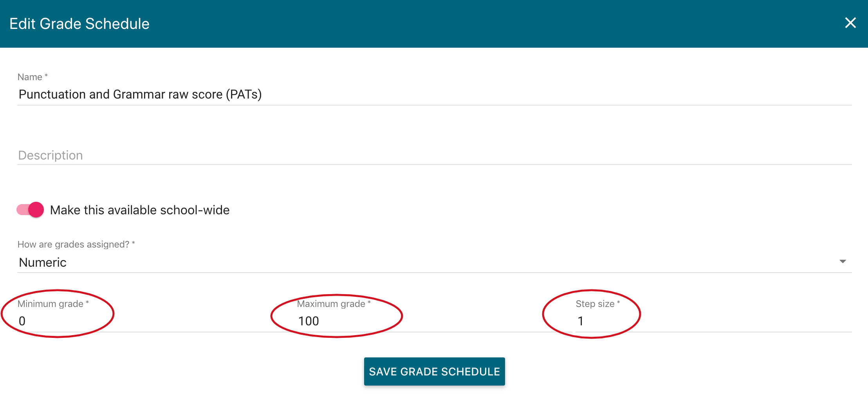The width and height of the screenshot is (868, 402).
Task: Click the 'Maximum grade *' label
Action: [334, 304]
